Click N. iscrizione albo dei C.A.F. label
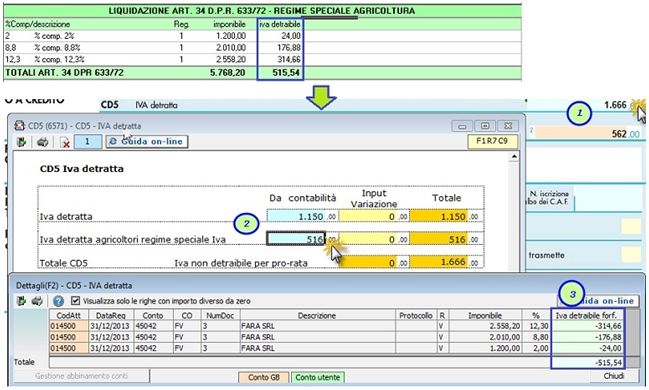Image resolution: width=649 pixels, height=390 pixels. click(547, 197)
